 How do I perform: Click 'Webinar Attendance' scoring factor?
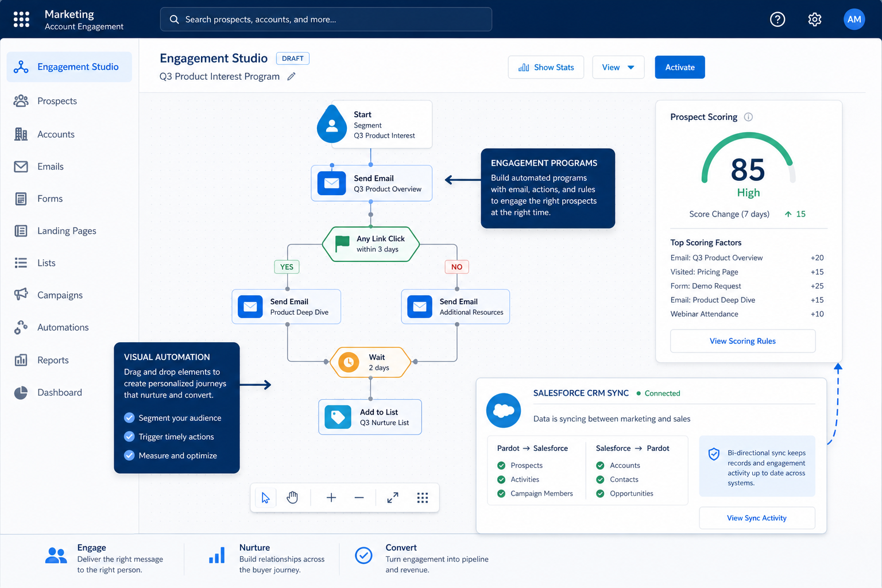(x=747, y=314)
